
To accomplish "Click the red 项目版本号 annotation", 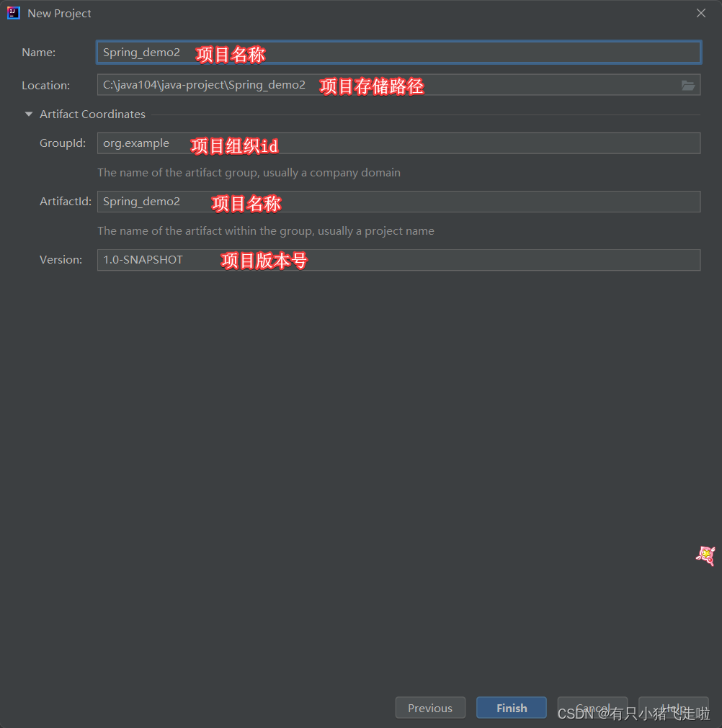I will coord(264,261).
